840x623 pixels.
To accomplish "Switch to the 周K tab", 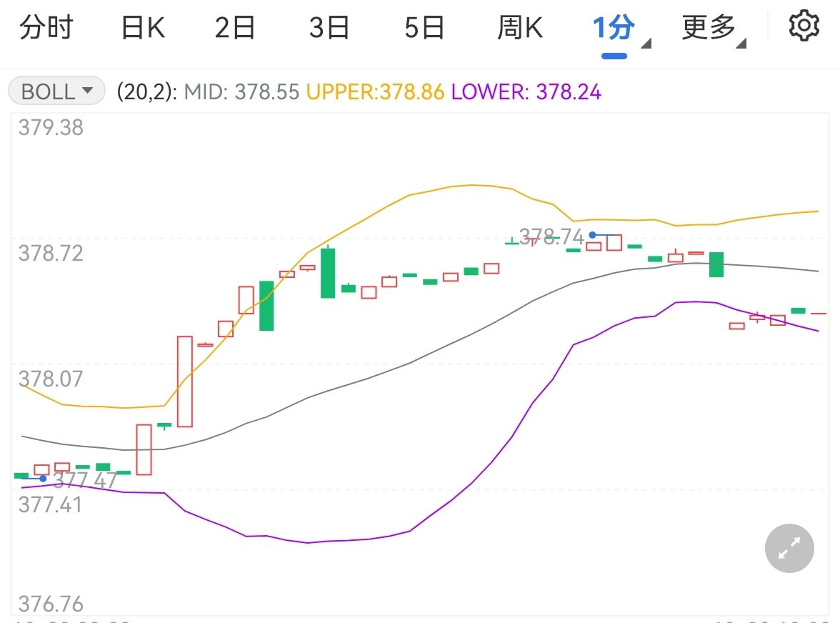I will pyautogui.click(x=520, y=27).
